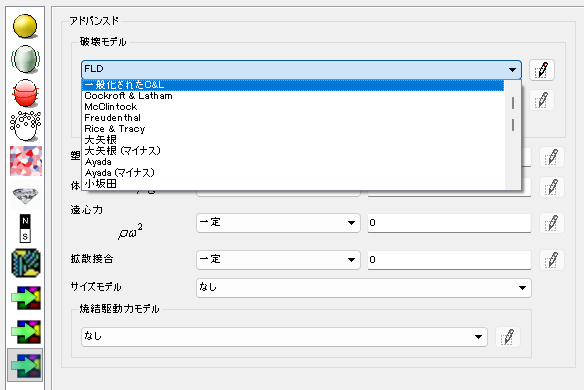Image resolution: width=584 pixels, height=390 pixels.
Task: Expand the 焼結駆動力モデル なし dropdown
Action: point(284,337)
